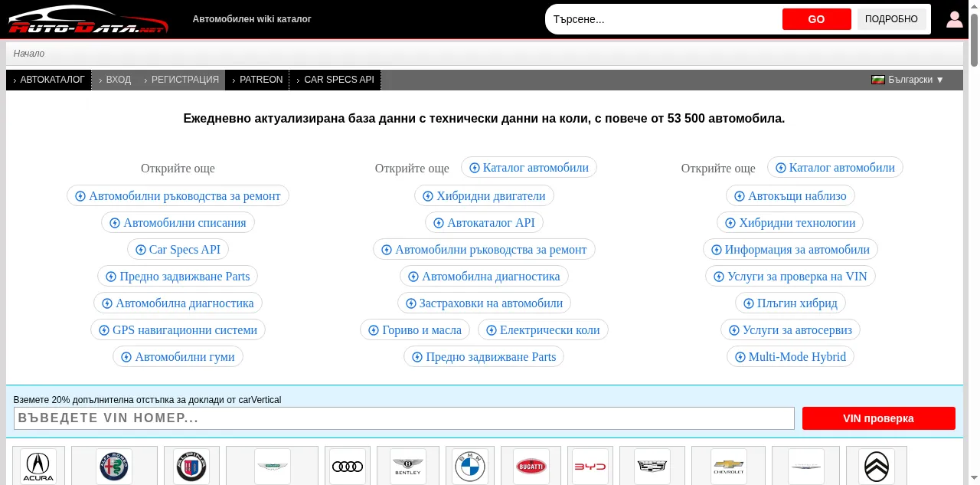Open the Alpina brand logo
Image resolution: width=980 pixels, height=485 pixels.
(x=191, y=467)
